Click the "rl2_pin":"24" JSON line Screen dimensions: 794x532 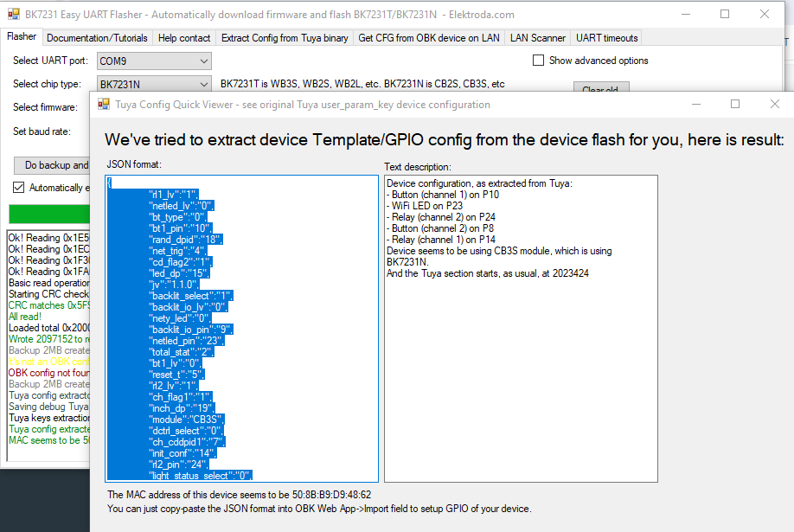179,465
